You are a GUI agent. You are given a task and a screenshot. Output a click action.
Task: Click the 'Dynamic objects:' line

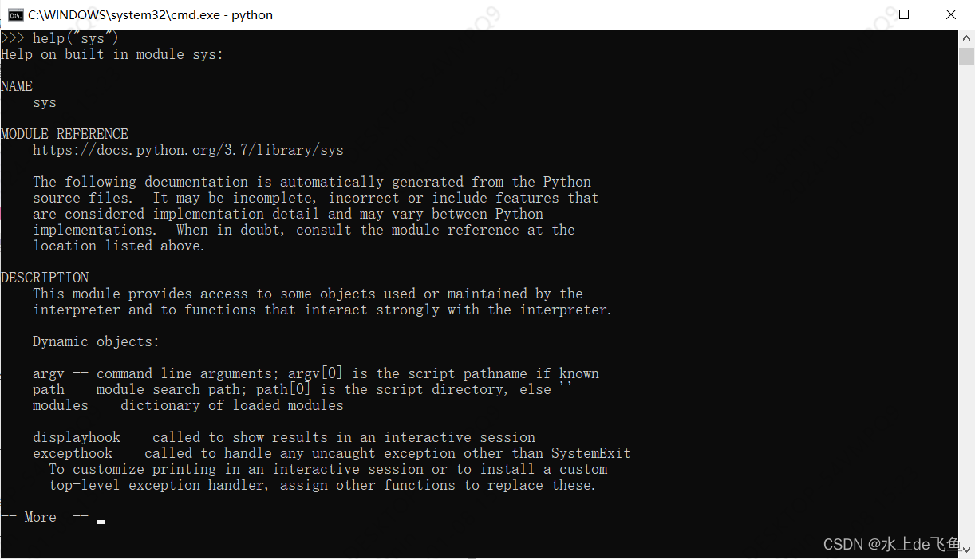tap(94, 341)
